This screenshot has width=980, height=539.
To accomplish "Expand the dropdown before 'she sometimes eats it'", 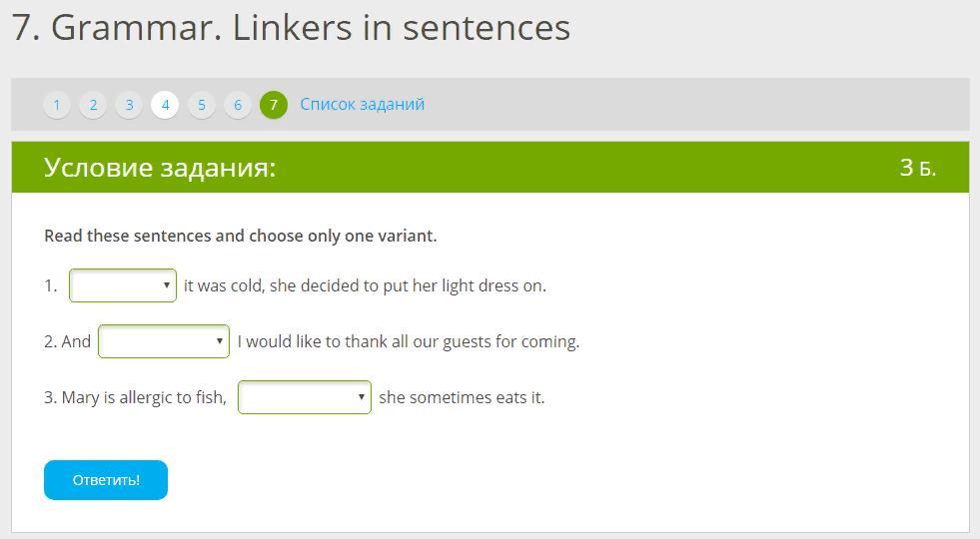I will pos(305,397).
